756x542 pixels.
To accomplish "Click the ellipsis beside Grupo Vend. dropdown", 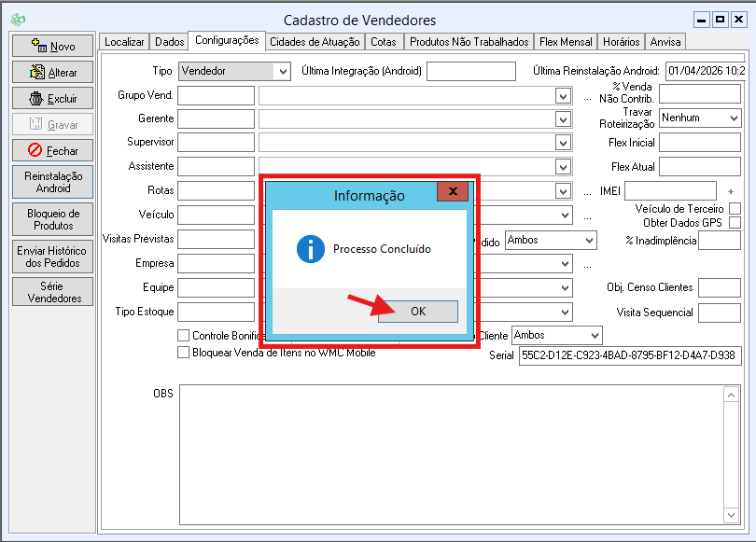I will click(587, 96).
